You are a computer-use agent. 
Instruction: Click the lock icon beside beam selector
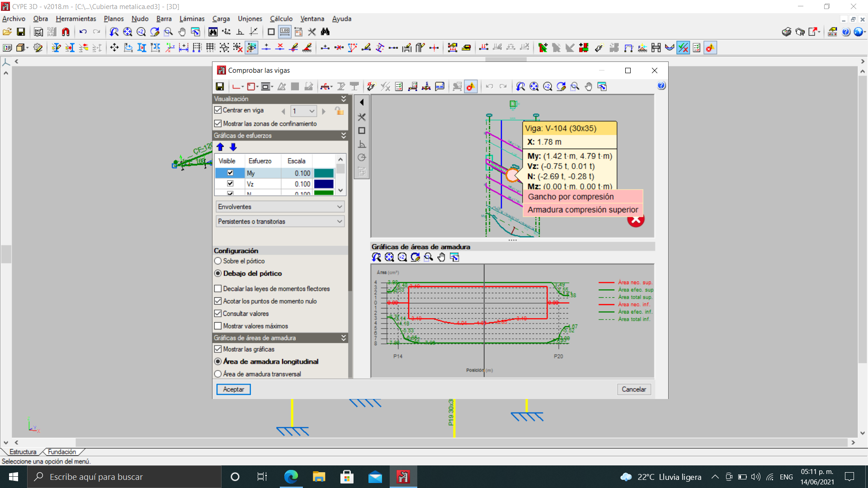pyautogui.click(x=339, y=111)
